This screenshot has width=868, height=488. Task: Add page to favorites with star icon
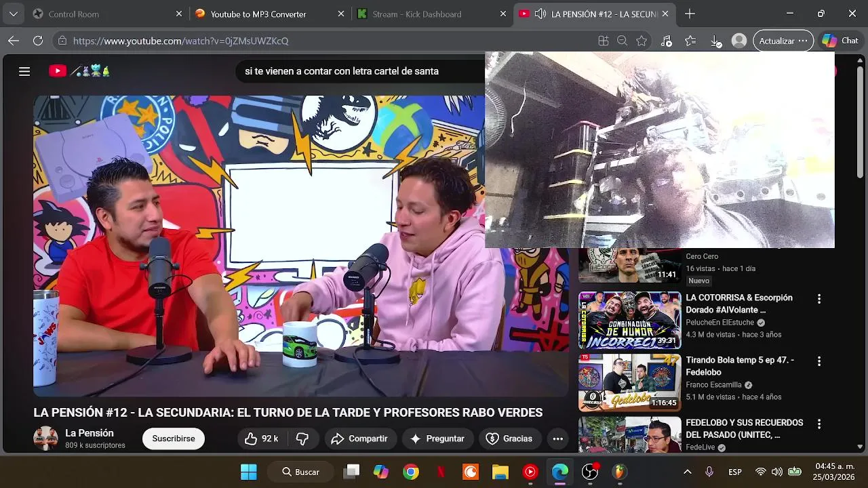[642, 41]
